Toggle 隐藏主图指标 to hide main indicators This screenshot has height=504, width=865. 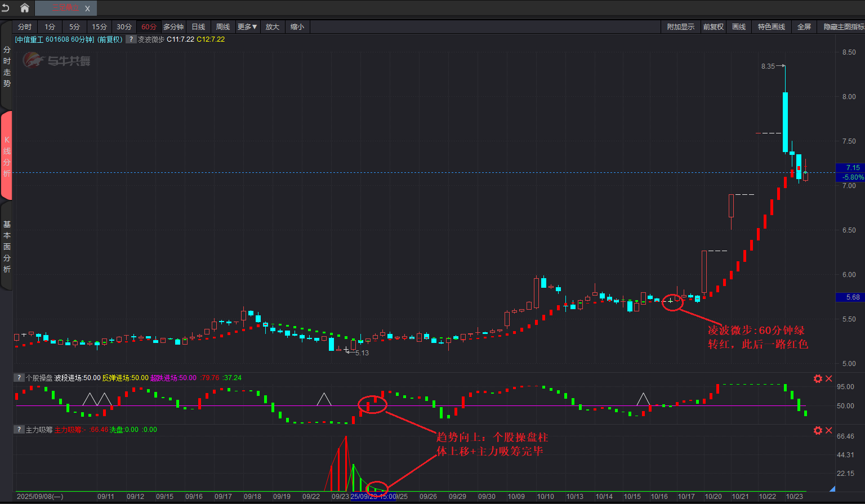(843, 27)
